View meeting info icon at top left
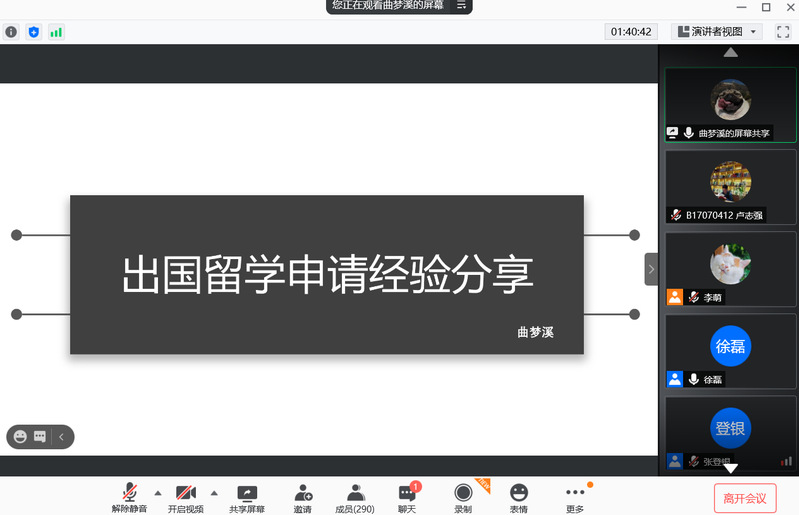799x515 pixels. 12,32
